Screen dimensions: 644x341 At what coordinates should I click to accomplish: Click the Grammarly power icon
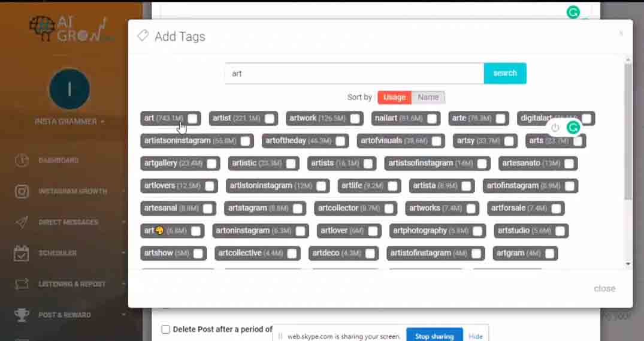pyautogui.click(x=555, y=128)
